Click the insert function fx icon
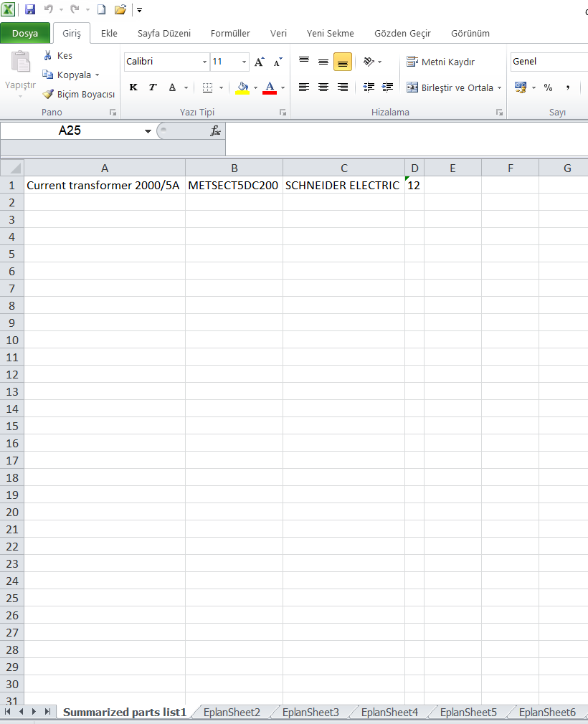This screenshot has height=724, width=588. (215, 130)
